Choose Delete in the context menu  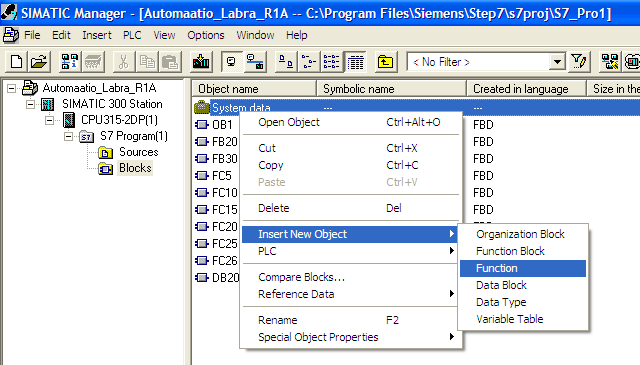pyautogui.click(x=351, y=208)
